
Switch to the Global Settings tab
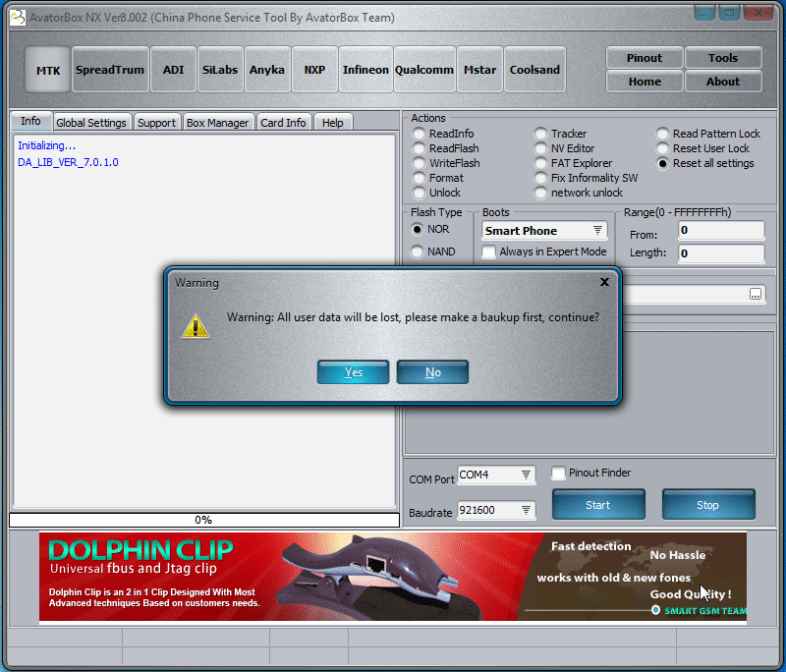coord(91,123)
